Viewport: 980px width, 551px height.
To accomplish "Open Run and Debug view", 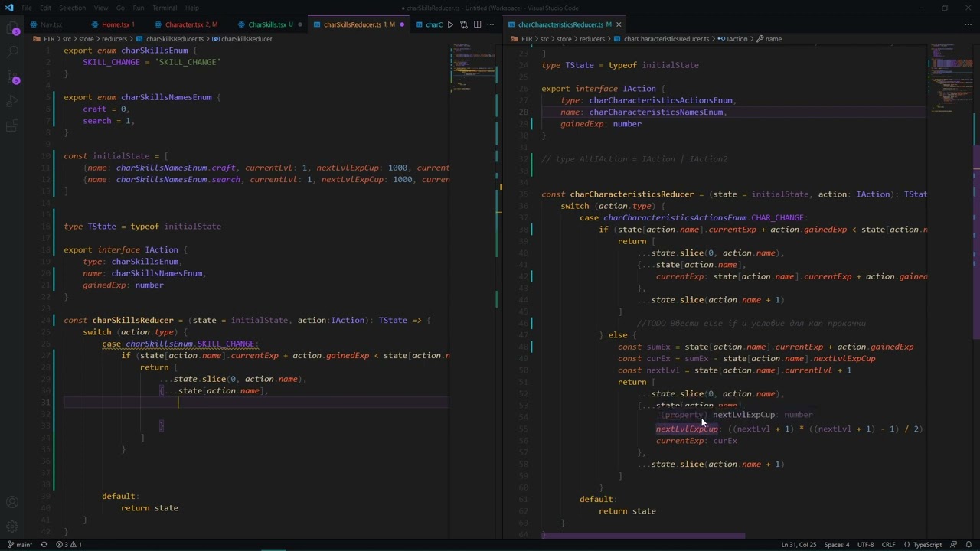I will [12, 102].
